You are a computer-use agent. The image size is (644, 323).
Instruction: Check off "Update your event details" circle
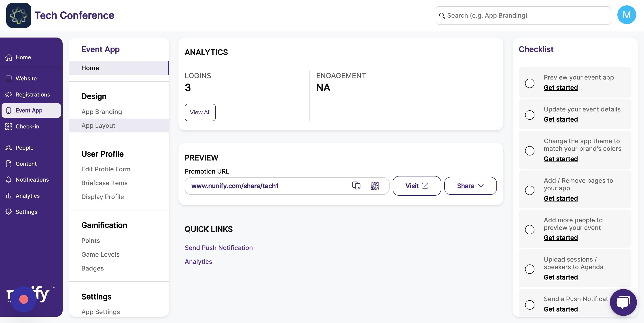tap(530, 115)
